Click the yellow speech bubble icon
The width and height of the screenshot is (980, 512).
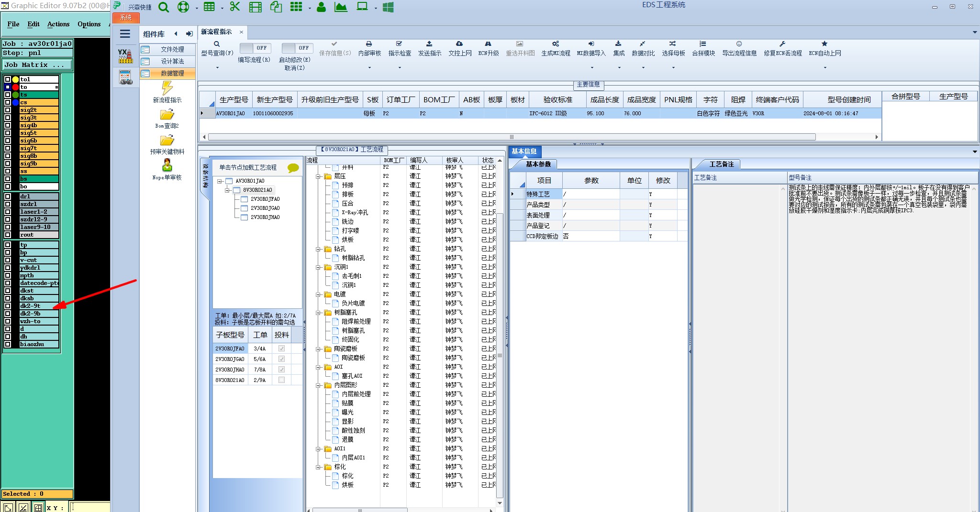(x=293, y=168)
